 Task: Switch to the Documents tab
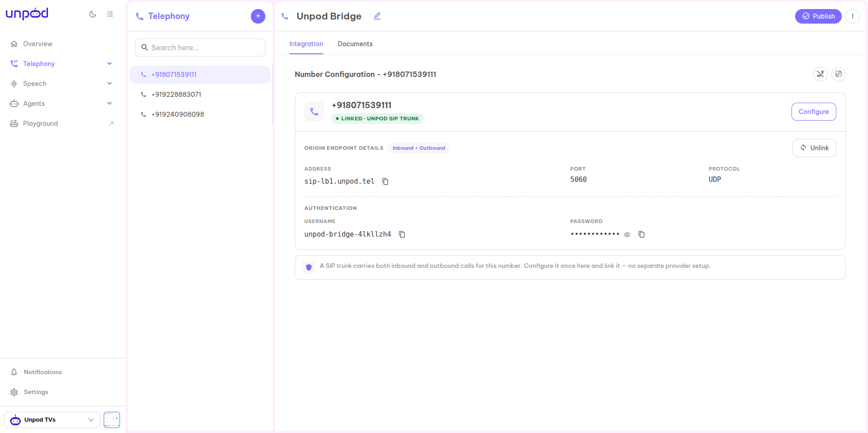[355, 44]
